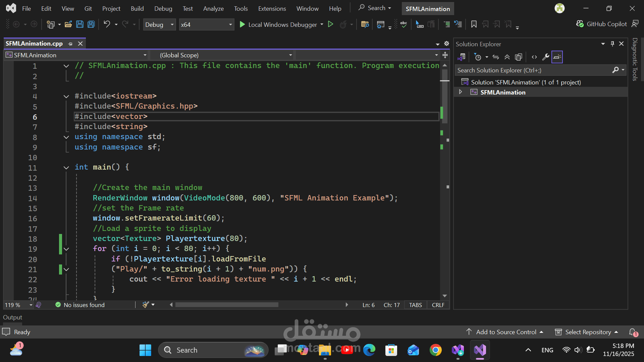644x362 pixels.
Task: Click Add to Source Control
Action: pos(506,332)
